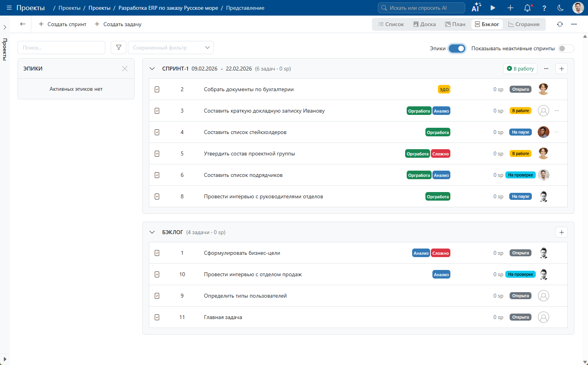Switch to dark mode moon icon
Image resolution: width=588 pixels, height=365 pixels.
coord(561,8)
